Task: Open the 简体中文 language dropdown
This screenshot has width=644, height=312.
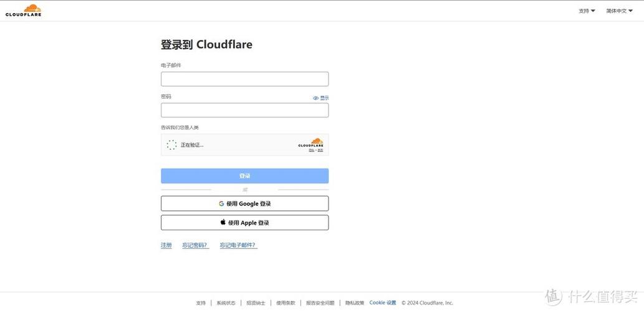Action: click(x=619, y=11)
